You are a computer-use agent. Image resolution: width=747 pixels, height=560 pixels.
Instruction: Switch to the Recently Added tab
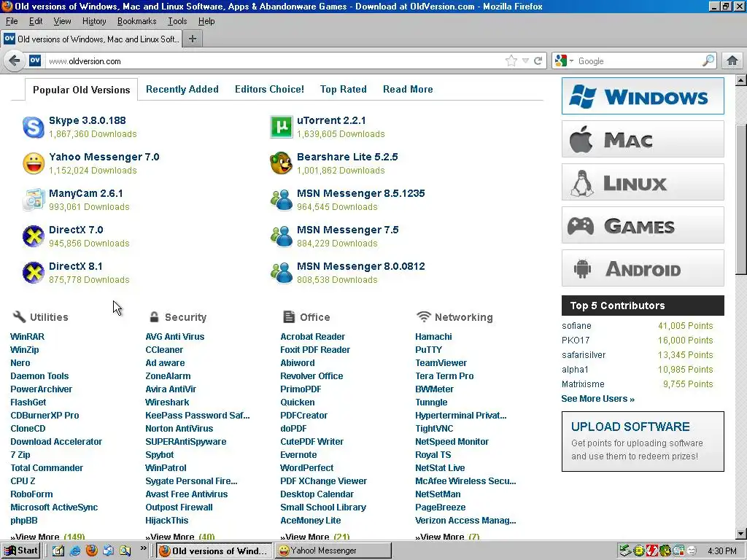[x=182, y=89]
